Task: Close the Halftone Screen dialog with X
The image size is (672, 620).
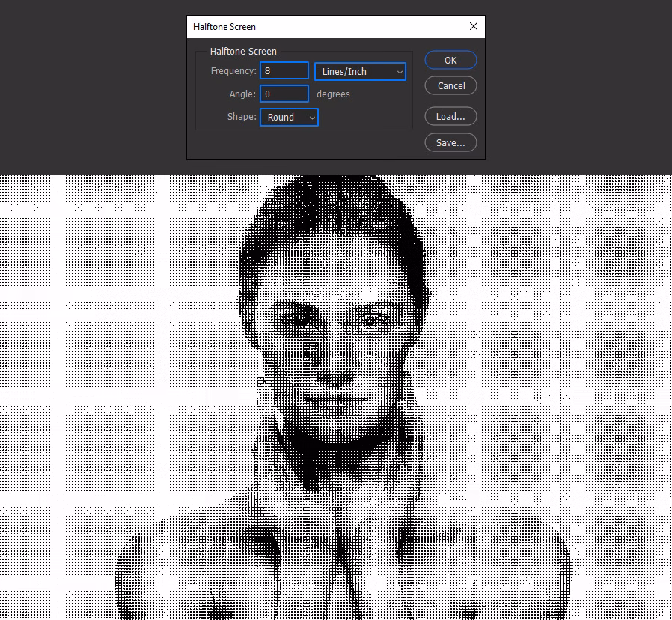Action: tap(473, 25)
